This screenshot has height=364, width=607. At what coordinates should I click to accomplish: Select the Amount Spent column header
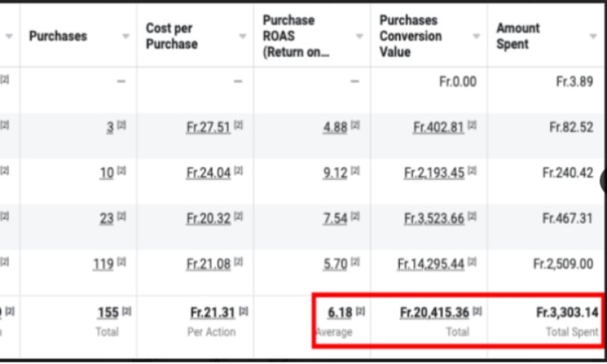pyautogui.click(x=518, y=36)
